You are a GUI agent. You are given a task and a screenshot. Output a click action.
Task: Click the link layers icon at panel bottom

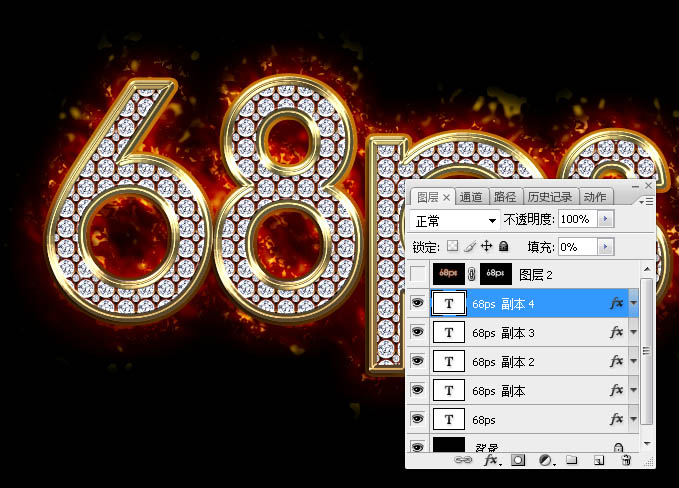pyautogui.click(x=462, y=461)
